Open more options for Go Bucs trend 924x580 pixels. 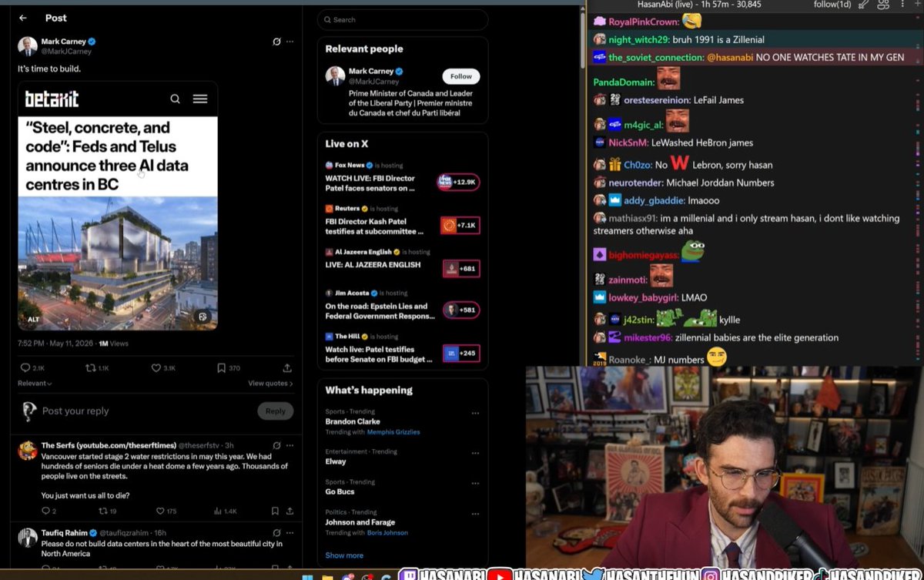(x=475, y=482)
